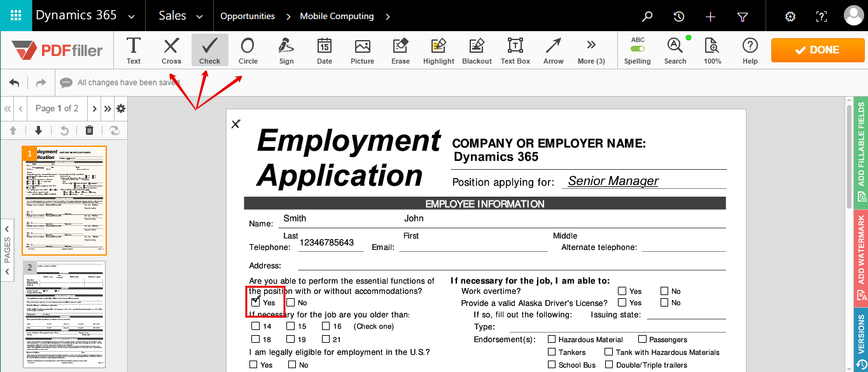Select the Check tool

pyautogui.click(x=209, y=50)
